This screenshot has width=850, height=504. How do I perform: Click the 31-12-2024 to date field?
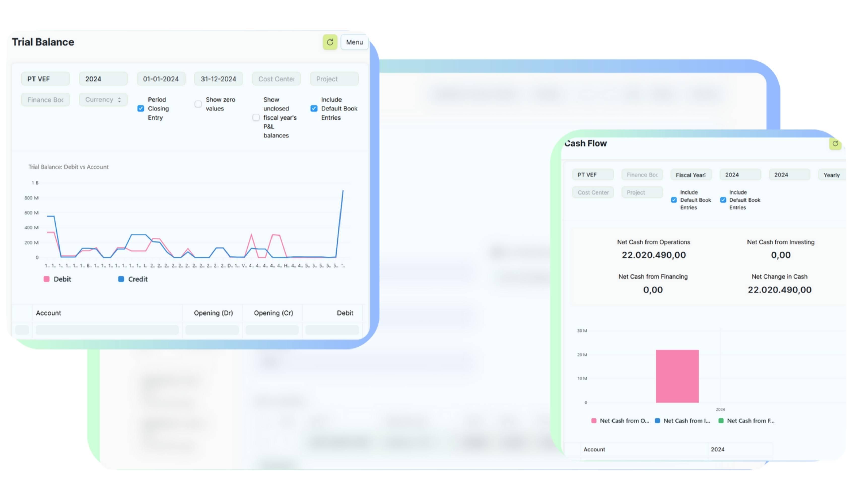pyautogui.click(x=218, y=79)
